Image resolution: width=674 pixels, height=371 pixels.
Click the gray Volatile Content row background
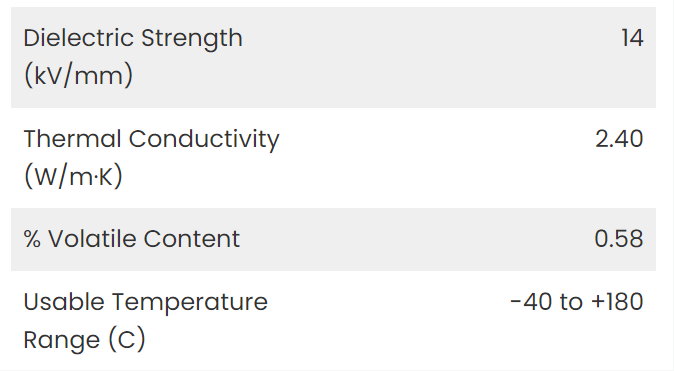click(334, 239)
